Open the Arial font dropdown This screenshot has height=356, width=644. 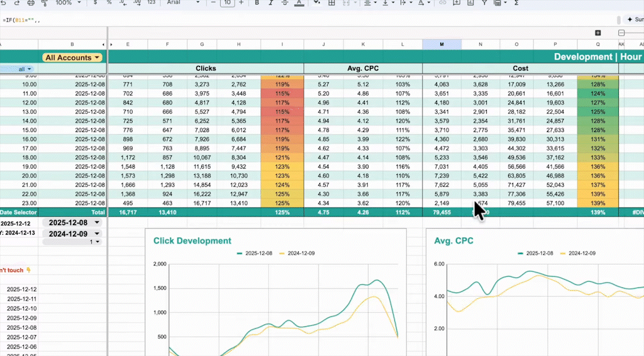tap(184, 3)
